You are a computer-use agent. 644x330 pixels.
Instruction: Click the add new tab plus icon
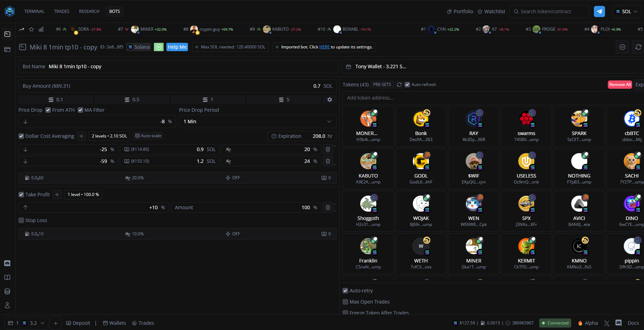click(56, 323)
